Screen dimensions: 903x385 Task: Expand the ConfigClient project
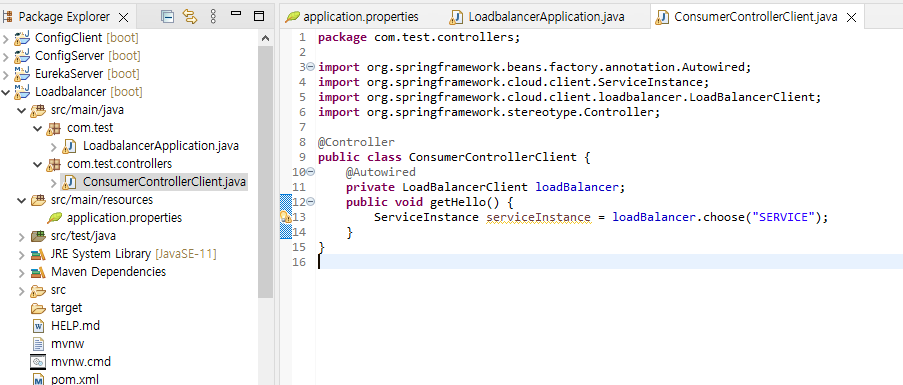[6, 39]
